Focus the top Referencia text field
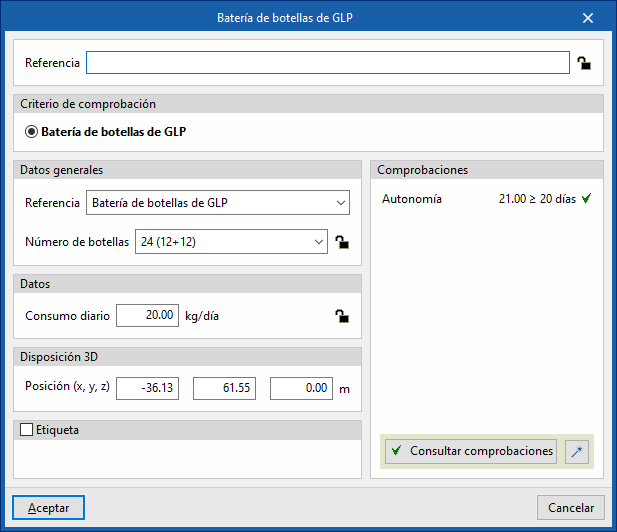Screen dimensions: 617x532 click(x=327, y=63)
